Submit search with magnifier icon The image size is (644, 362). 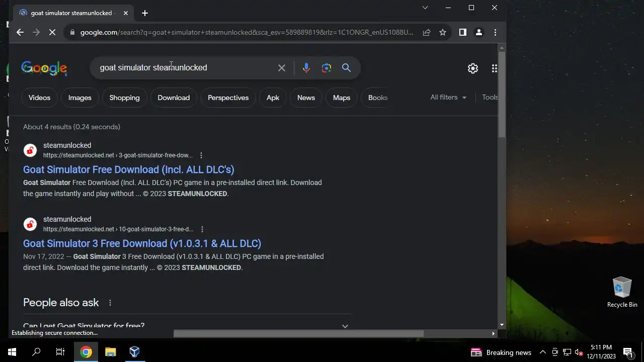click(347, 68)
